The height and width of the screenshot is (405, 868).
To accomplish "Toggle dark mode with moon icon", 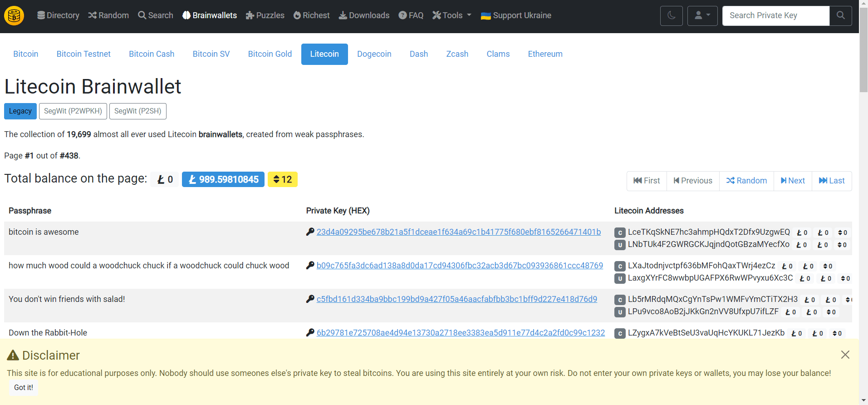I will 671,16.
